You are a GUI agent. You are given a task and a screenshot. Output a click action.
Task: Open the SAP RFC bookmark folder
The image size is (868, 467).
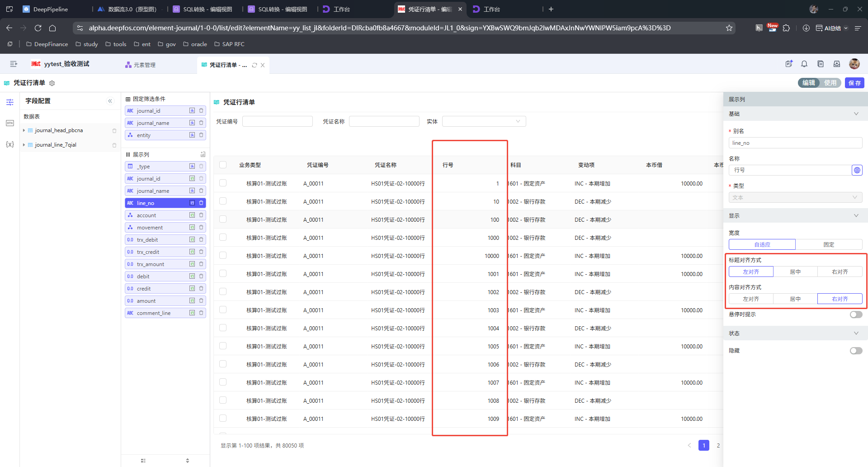tap(229, 44)
